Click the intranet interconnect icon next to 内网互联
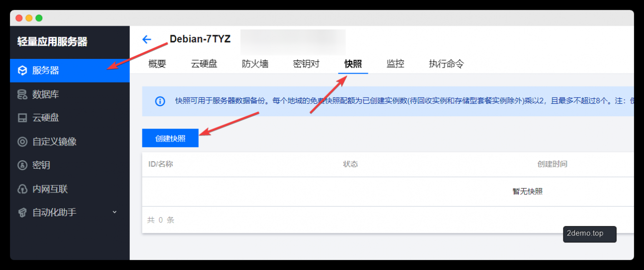644x270 pixels. 22,189
